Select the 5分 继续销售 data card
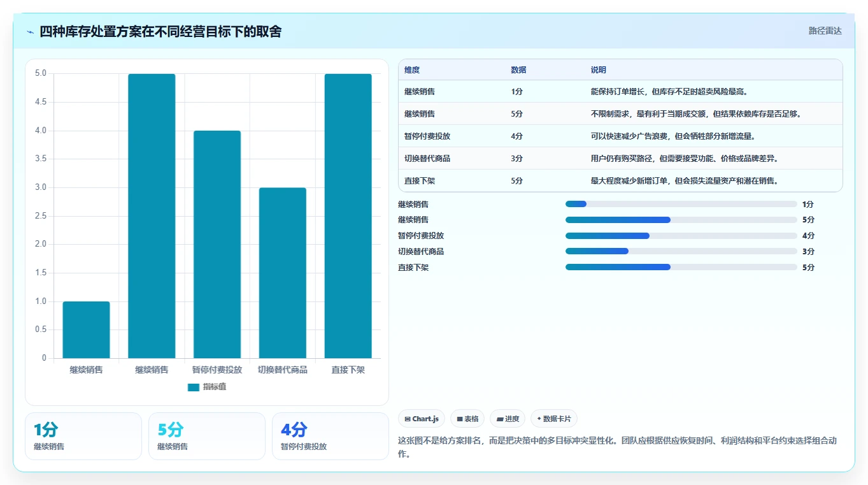868x485 pixels. click(x=207, y=436)
